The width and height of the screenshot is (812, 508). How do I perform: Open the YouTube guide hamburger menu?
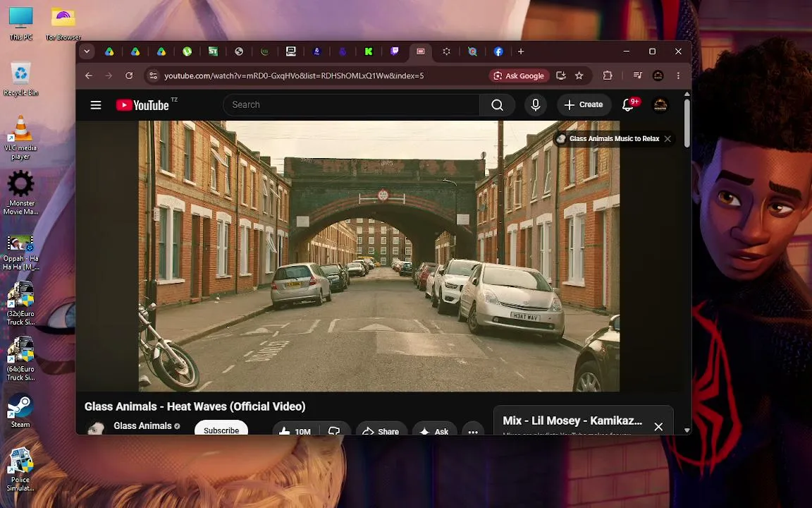coord(96,105)
